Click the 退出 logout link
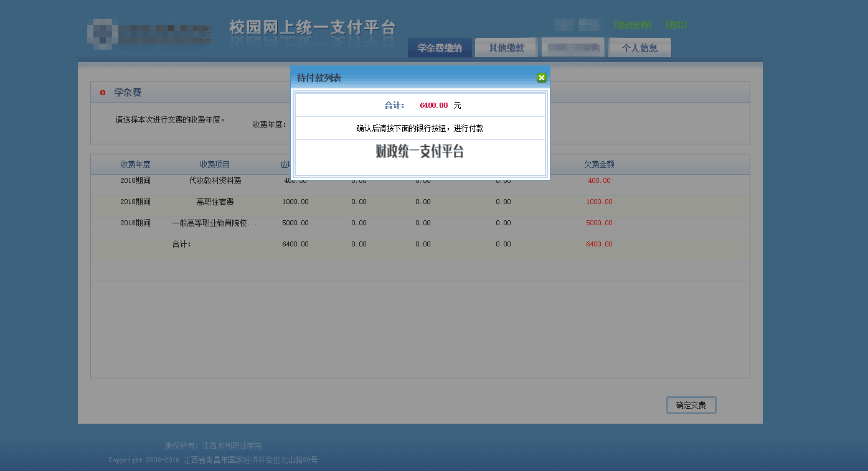The height and width of the screenshot is (471, 868). point(676,25)
